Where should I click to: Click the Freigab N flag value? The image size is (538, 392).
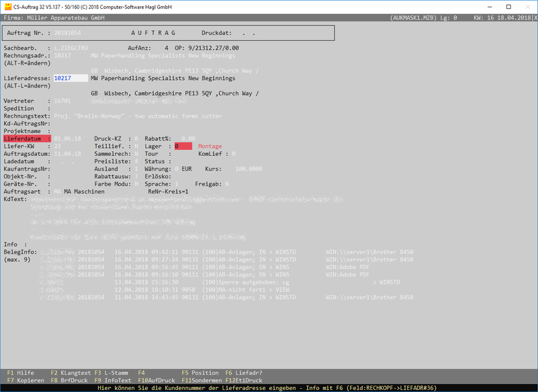point(227,184)
